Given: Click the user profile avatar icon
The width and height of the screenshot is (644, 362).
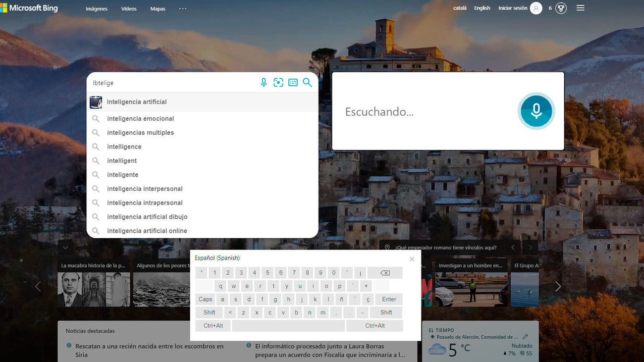Looking at the screenshot, I should pos(536,8).
